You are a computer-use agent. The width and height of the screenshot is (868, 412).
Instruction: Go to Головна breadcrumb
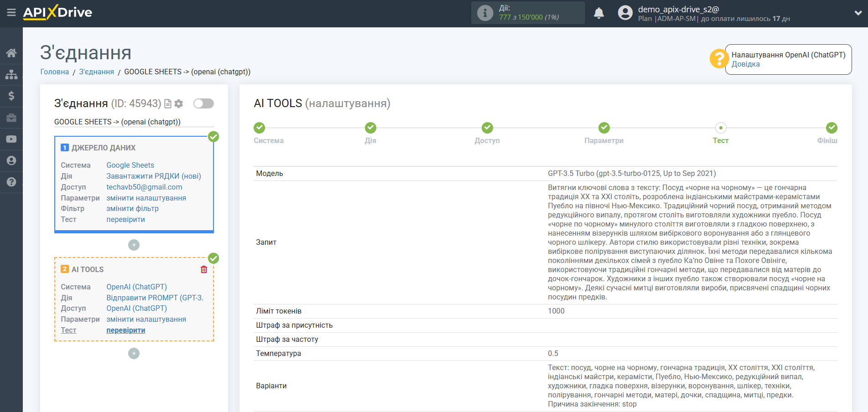pyautogui.click(x=55, y=72)
